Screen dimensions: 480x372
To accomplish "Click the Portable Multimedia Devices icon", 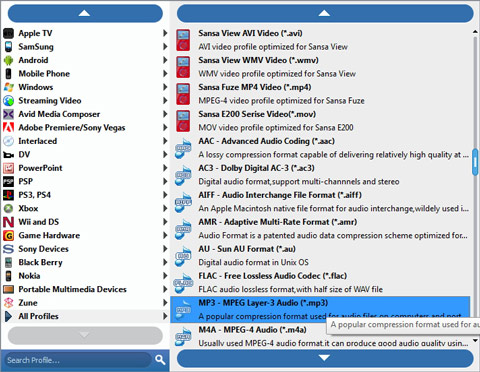I will click(x=8, y=289).
